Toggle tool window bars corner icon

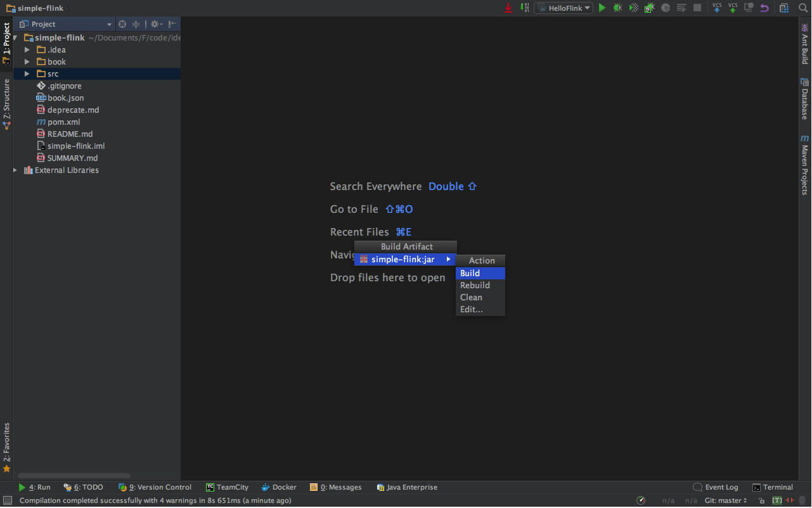pyautogui.click(x=8, y=501)
